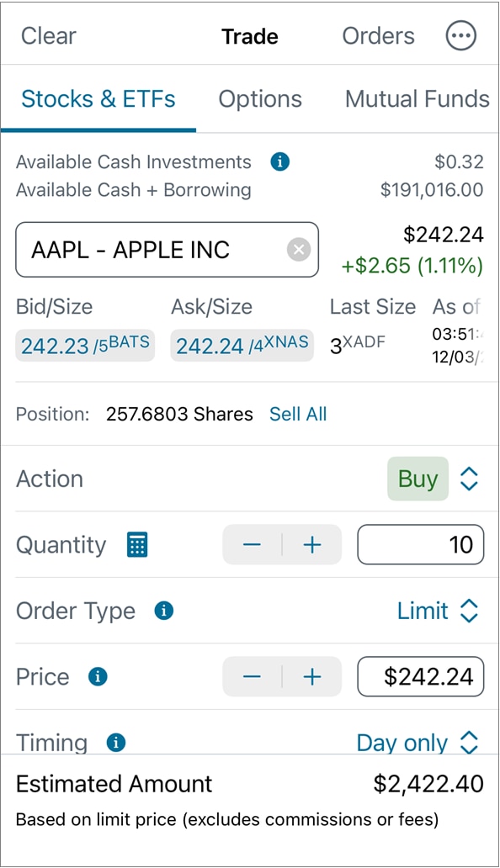Switch to the Options tab
This screenshot has width=500, height=868.
(260, 99)
